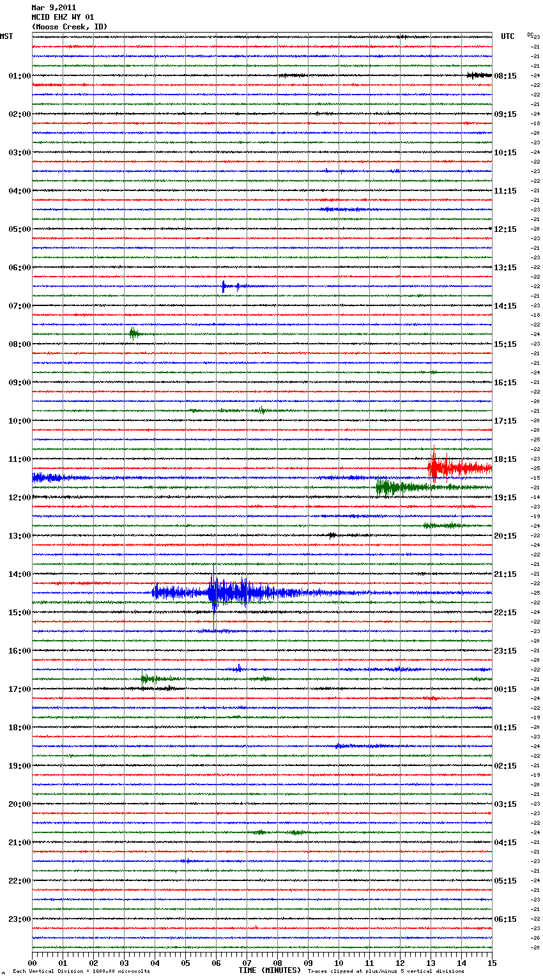Viewport: 543px width, 980px height.
Task: Click minute axis tick label "08" at bottom
Action: point(277,963)
